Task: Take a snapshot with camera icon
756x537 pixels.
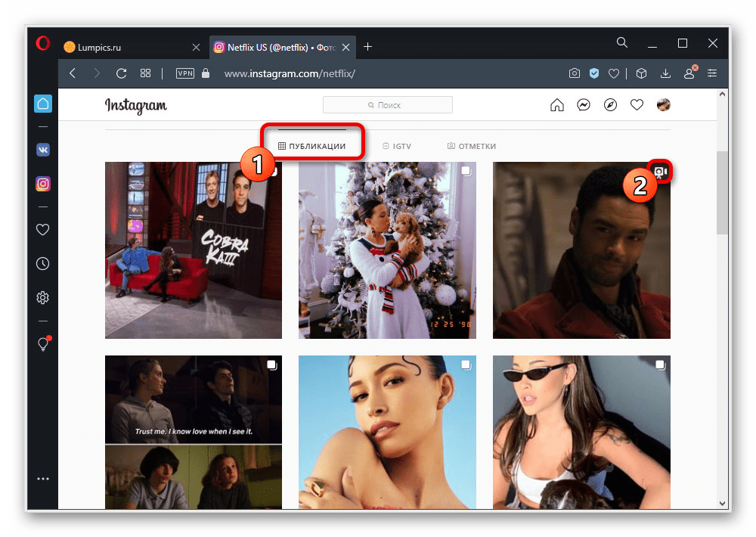Action: point(575,73)
